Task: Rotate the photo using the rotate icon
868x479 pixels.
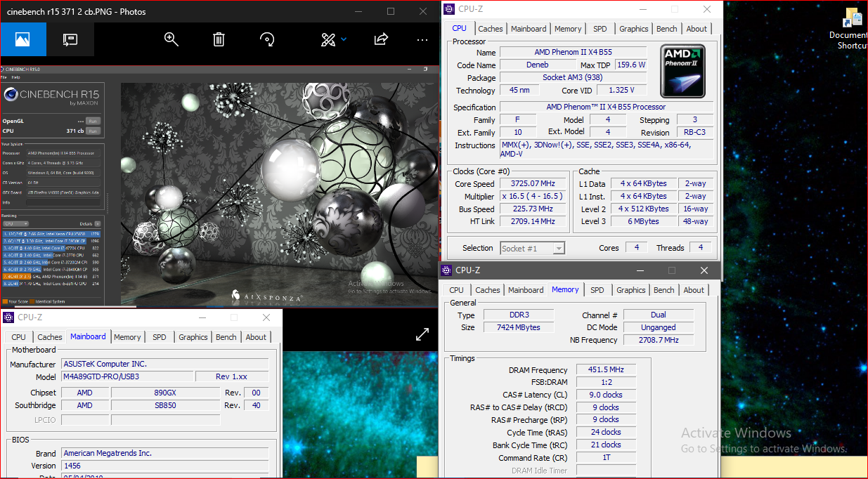Action: point(267,39)
